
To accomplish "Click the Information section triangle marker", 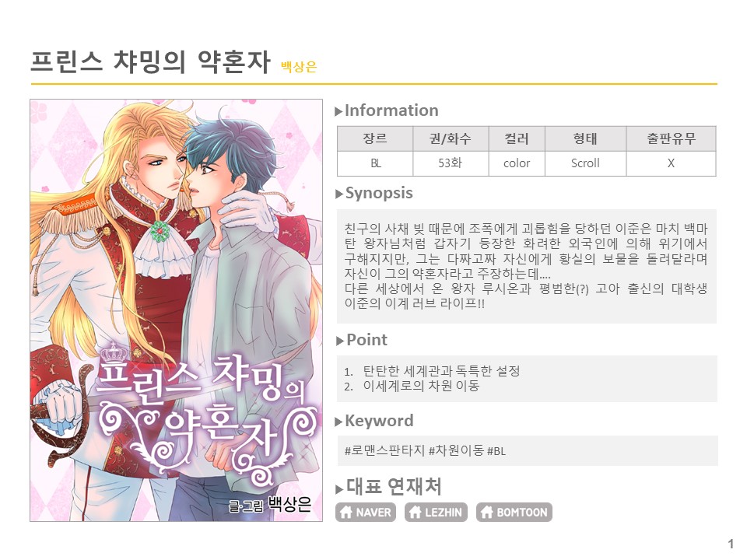I will pos(338,112).
